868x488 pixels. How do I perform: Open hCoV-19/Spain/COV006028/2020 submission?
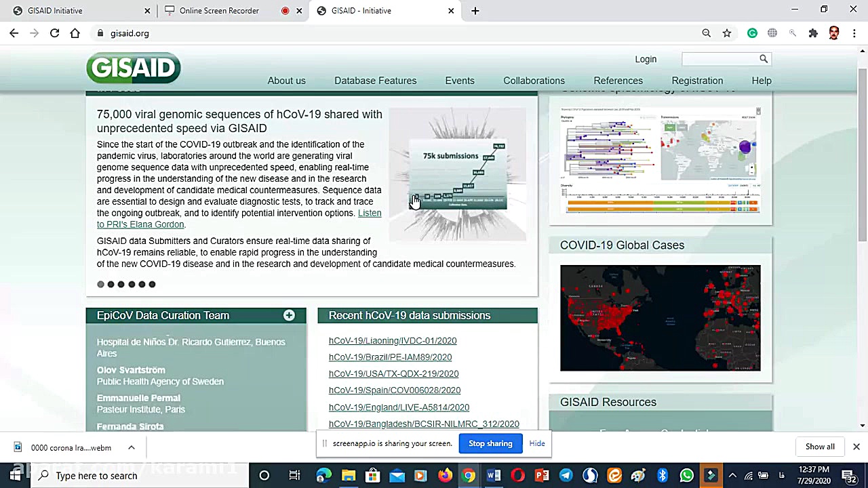[x=395, y=390]
